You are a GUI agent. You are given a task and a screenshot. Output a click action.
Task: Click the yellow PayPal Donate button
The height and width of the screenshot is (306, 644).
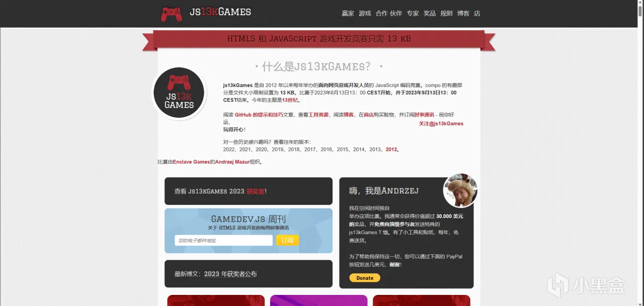[x=365, y=278]
